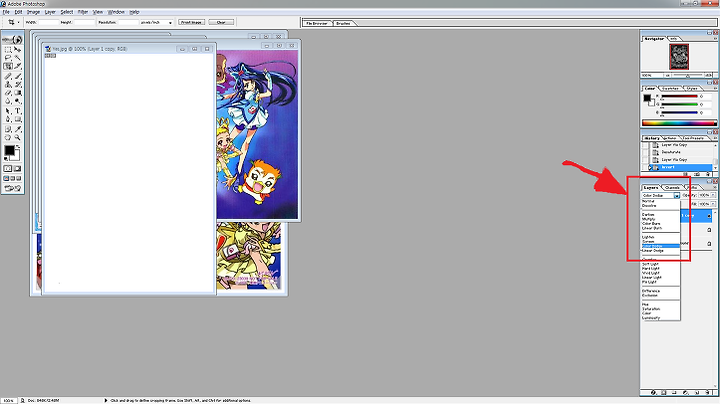Open the Navigator panel flyout menu

pos(715,39)
